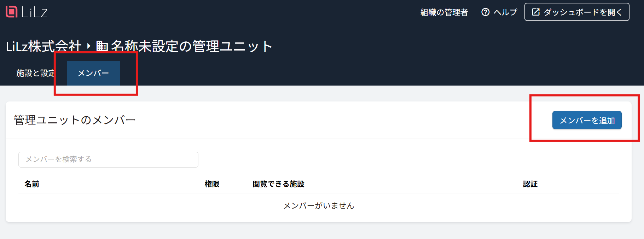Click the メンバーを追加 button
Screen dimensions: 644x239
tap(587, 120)
